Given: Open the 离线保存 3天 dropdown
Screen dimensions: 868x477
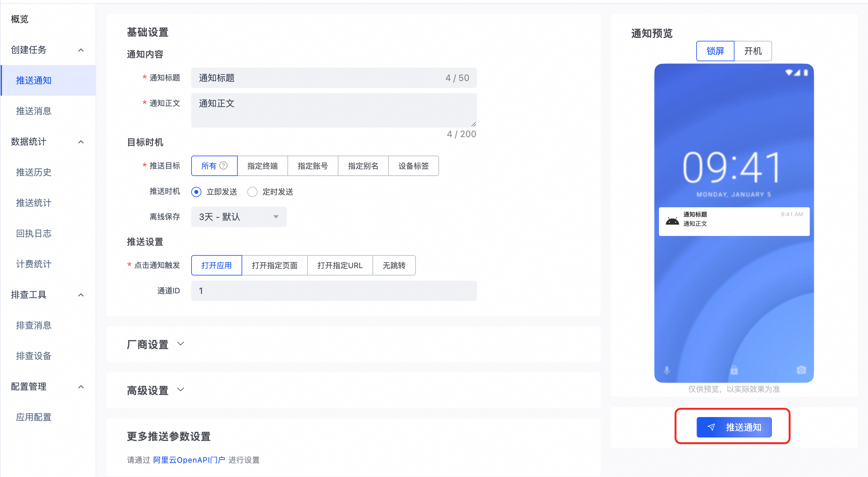Looking at the screenshot, I should [239, 217].
